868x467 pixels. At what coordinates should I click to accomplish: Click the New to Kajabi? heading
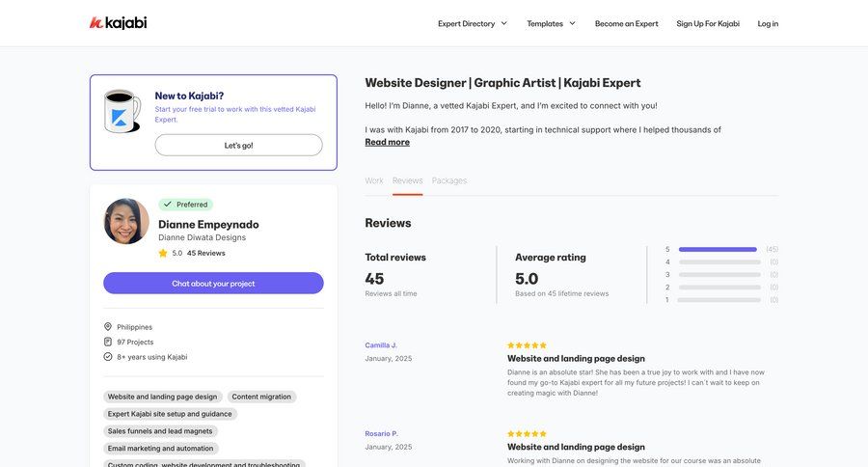(x=189, y=96)
